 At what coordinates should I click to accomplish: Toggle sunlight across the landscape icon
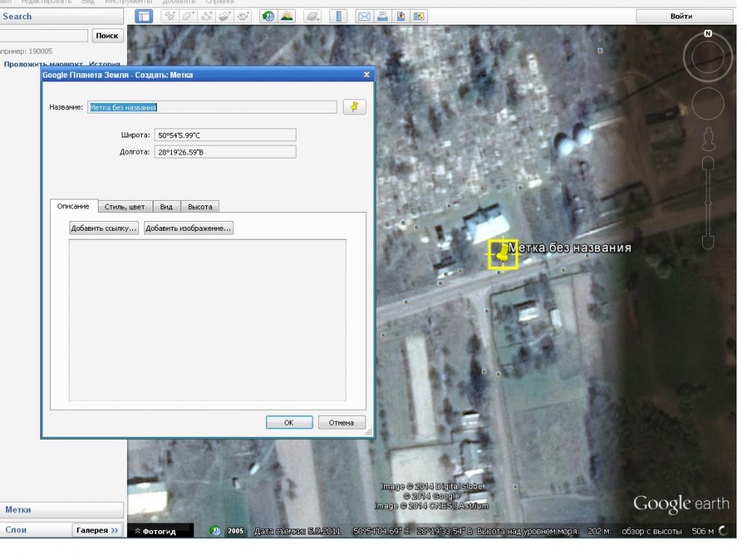(x=287, y=16)
